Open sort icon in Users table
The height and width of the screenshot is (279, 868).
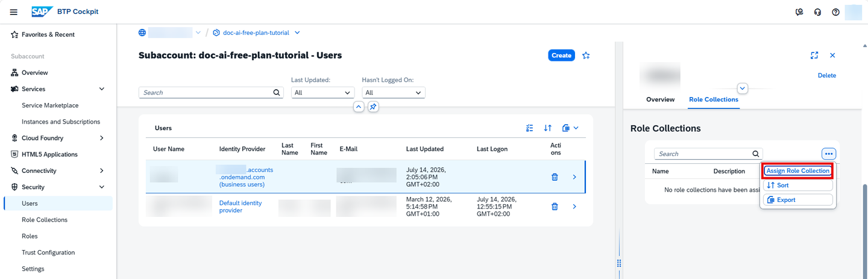point(547,128)
